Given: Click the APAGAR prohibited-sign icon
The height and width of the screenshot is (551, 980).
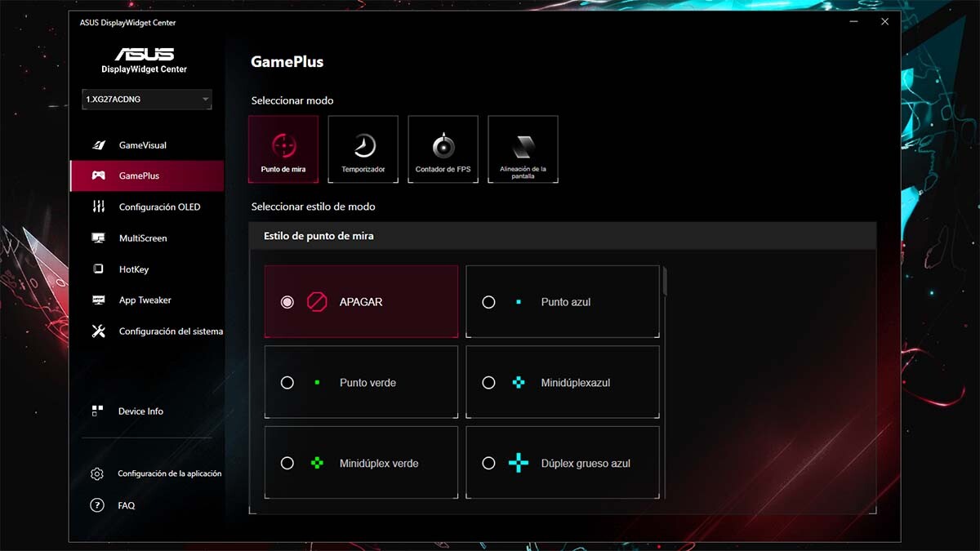Looking at the screenshot, I should (x=317, y=302).
